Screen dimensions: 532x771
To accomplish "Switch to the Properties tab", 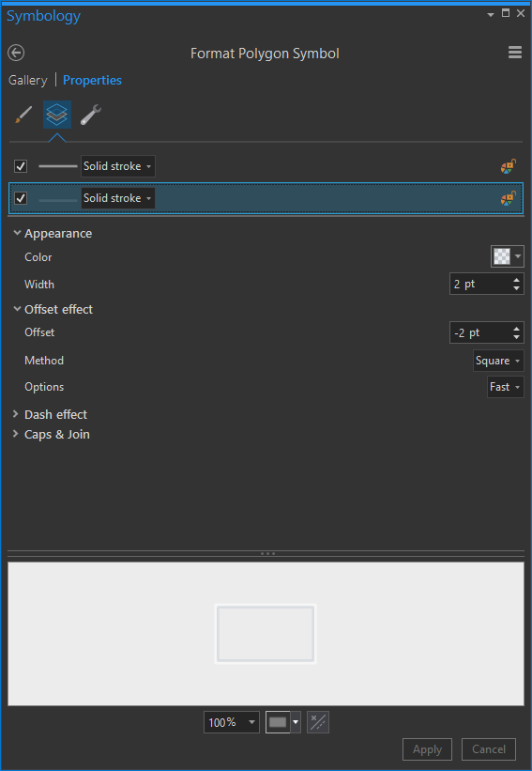I will [x=92, y=80].
